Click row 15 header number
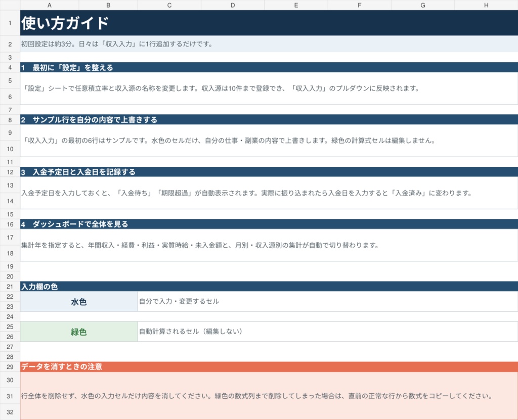The height and width of the screenshot is (420, 518). 10,214
